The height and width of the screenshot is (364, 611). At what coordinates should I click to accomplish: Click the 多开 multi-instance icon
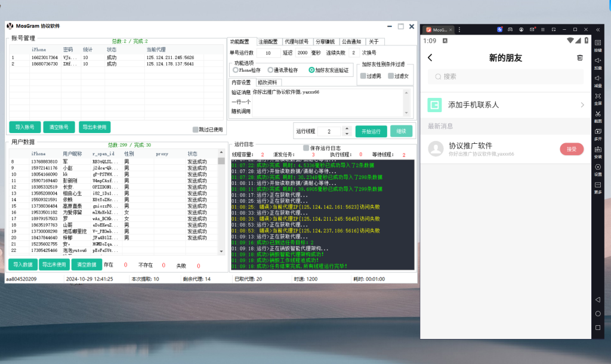coord(597,132)
